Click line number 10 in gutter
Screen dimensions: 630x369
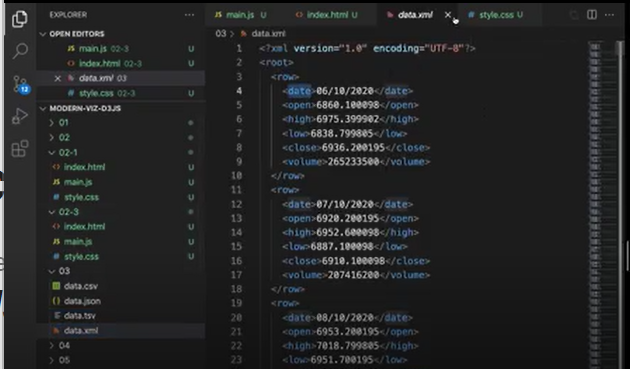click(237, 176)
